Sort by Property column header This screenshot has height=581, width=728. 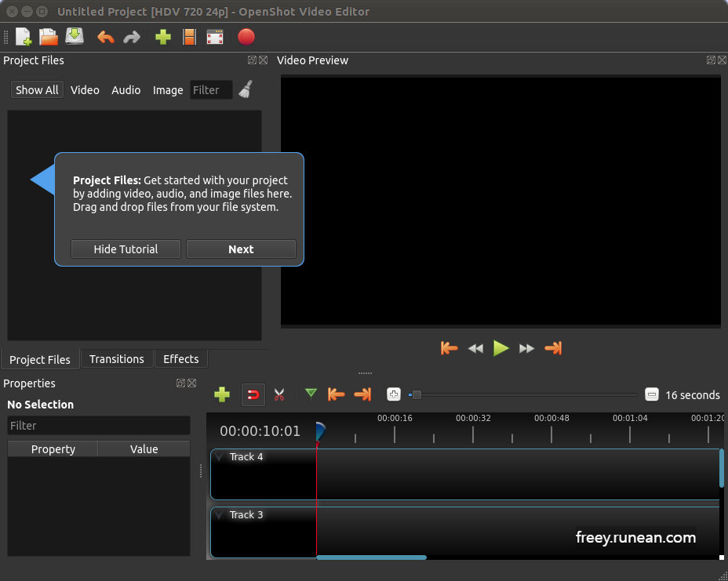53,449
